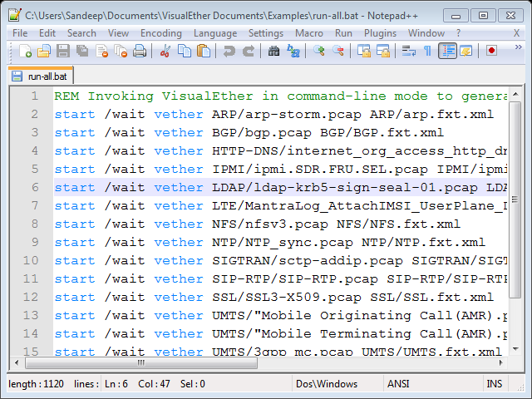Click the vertical scrollbar thumb
The height and width of the screenshot is (399, 532).
(x=515, y=199)
